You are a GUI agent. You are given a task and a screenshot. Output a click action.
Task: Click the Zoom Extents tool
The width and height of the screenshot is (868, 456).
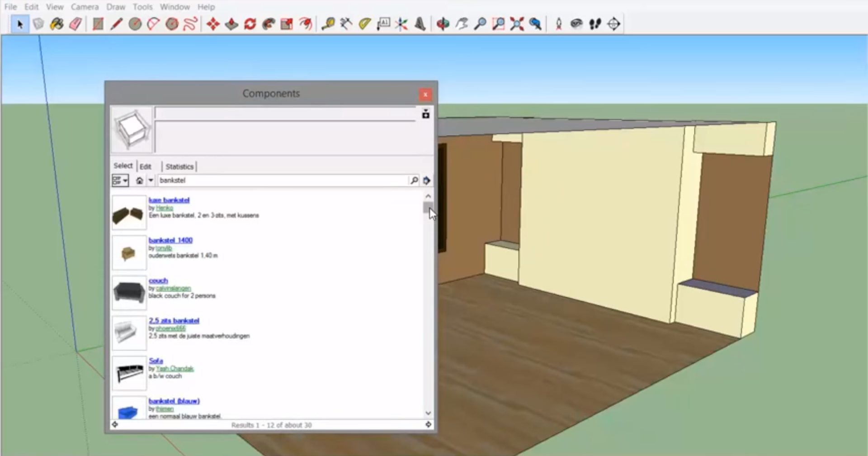pos(517,24)
